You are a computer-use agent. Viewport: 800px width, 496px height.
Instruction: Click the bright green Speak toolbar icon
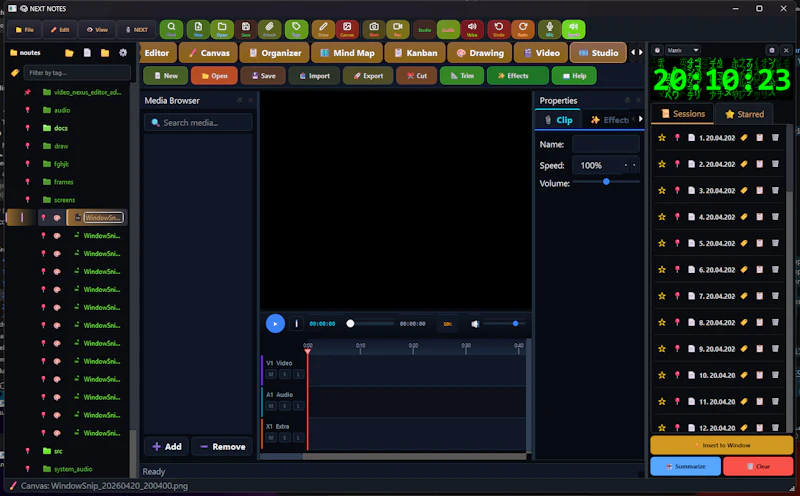pos(573,29)
